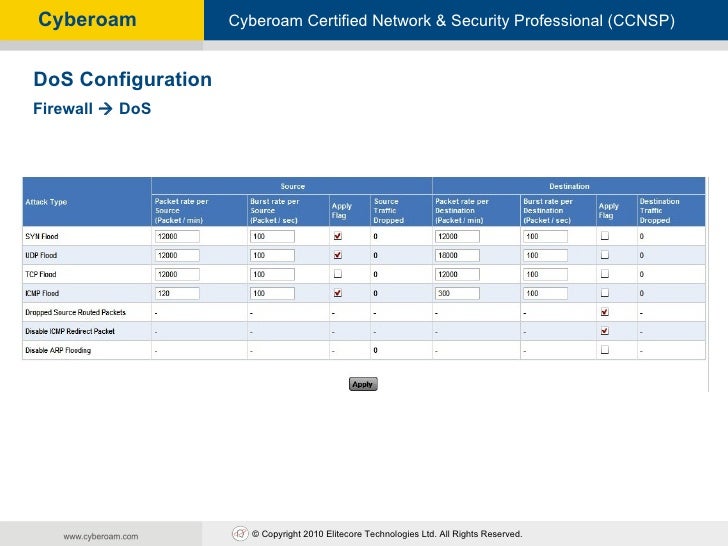The image size is (728, 546).
Task: Open the www.cyberoam.com footer link
Action: coord(101,536)
